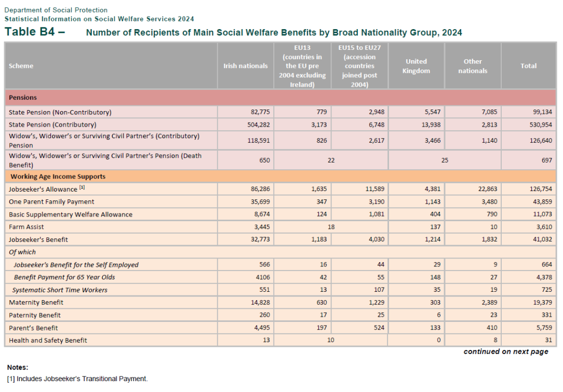The width and height of the screenshot is (563, 392).
Task: Click the value 504,282 in the table
Action: coord(259,125)
